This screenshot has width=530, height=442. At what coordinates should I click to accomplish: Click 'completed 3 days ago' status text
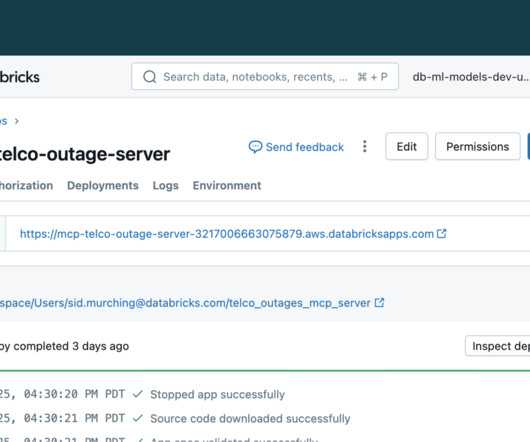[x=71, y=346]
